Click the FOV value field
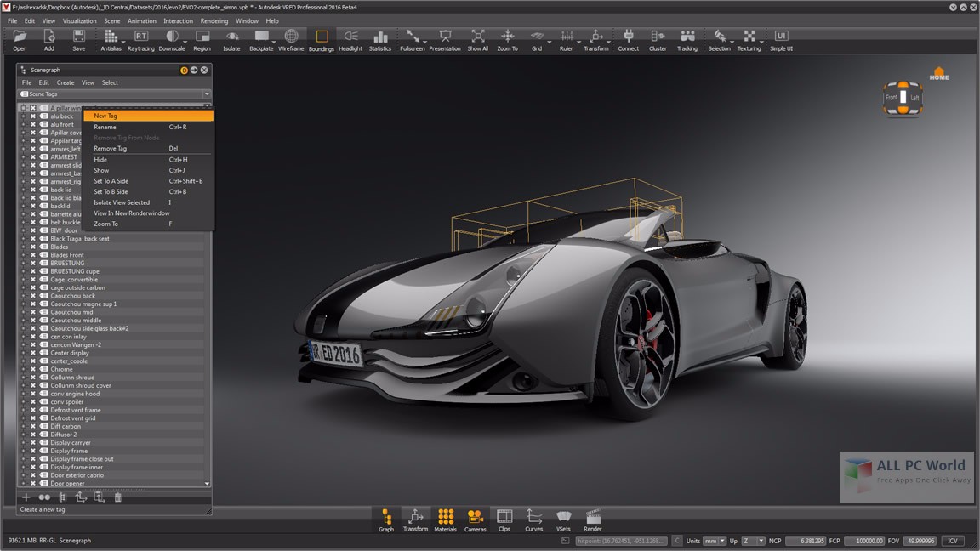 tap(920, 541)
